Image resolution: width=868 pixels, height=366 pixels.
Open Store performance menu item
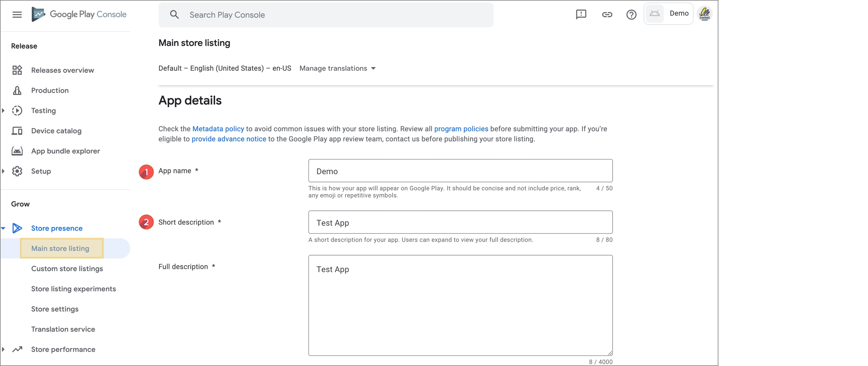point(63,349)
